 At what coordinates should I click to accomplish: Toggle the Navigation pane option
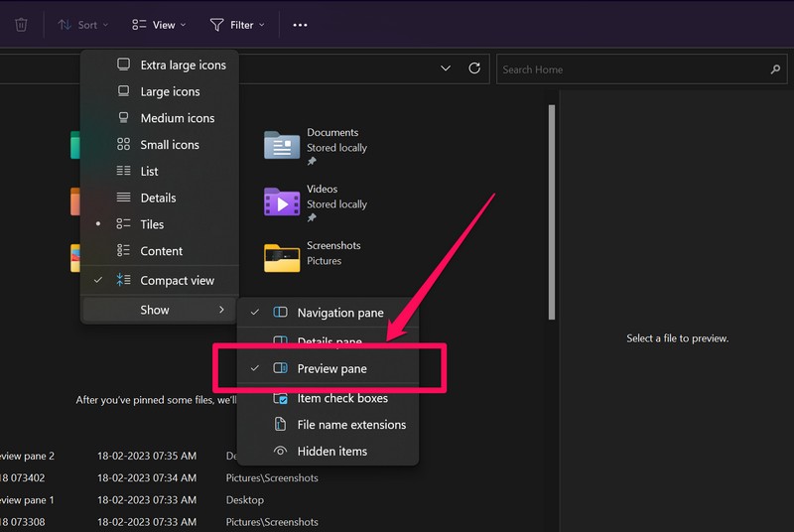(339, 313)
